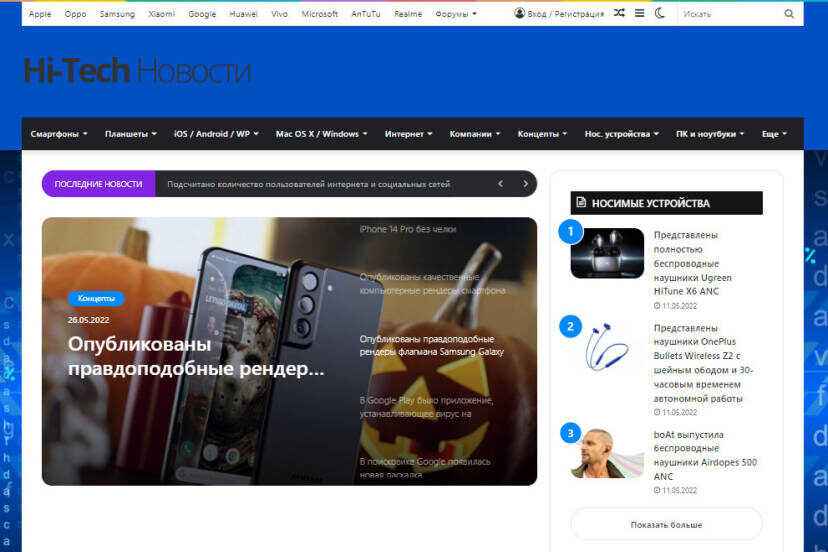Open ticker headline about internet users count
Image resolution: width=828 pixels, height=552 pixels.
point(308,184)
